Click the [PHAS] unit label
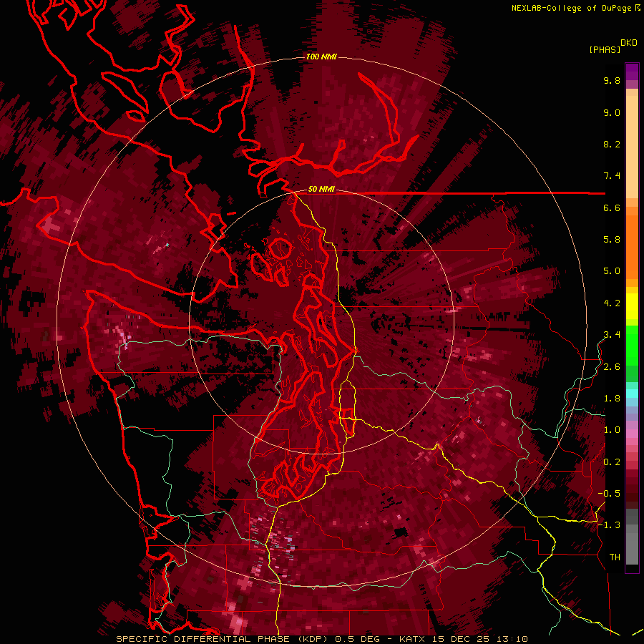 pos(605,50)
